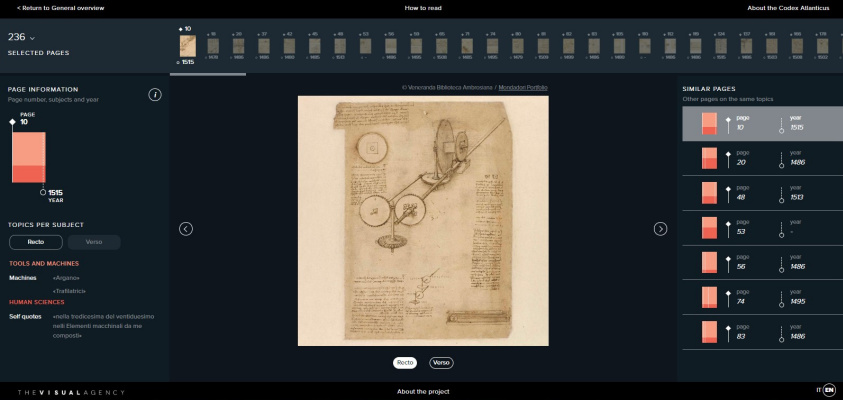Click the Human Sciences heading
Image resolution: width=843 pixels, height=400 pixels.
point(37,302)
